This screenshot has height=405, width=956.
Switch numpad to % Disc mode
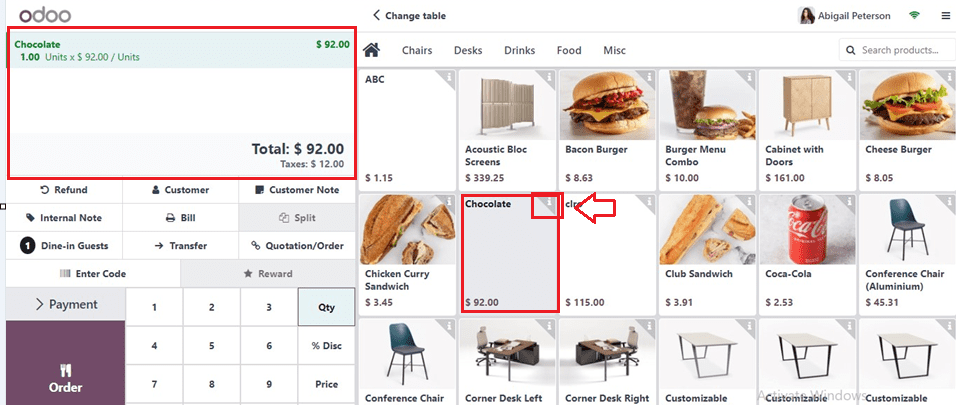point(326,345)
